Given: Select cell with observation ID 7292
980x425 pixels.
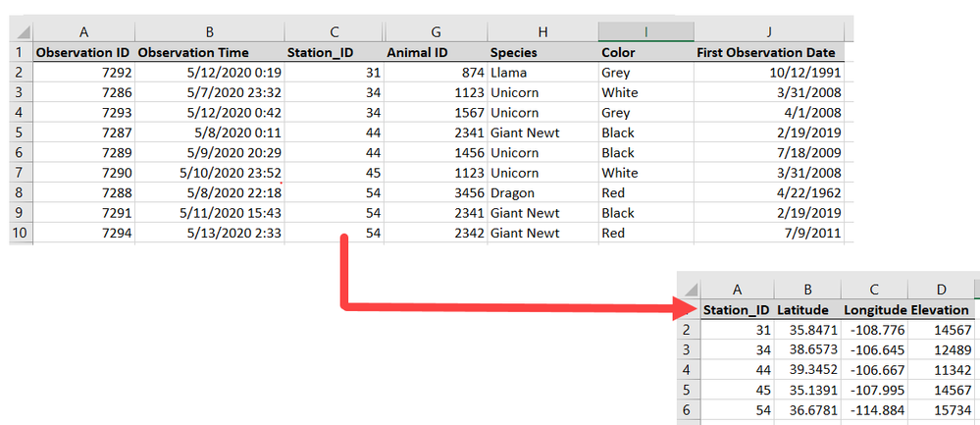Looking at the screenshot, I should pyautogui.click(x=83, y=73).
